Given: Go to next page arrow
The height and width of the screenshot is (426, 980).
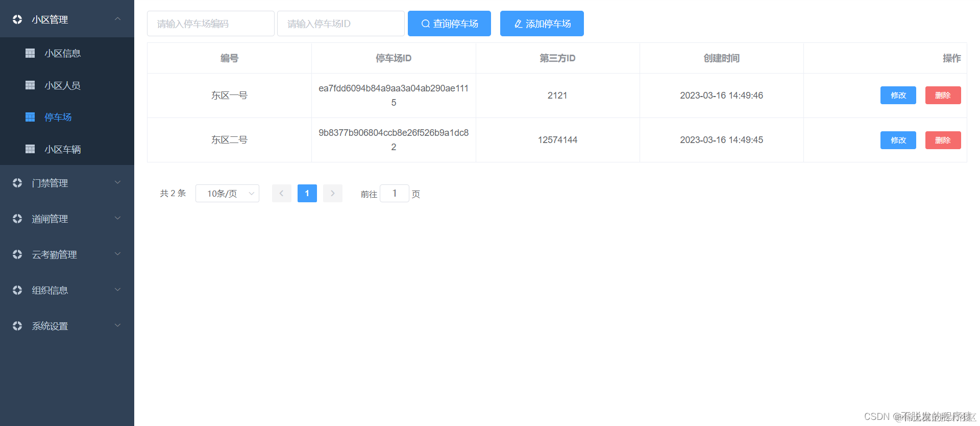Looking at the screenshot, I should pos(332,193).
